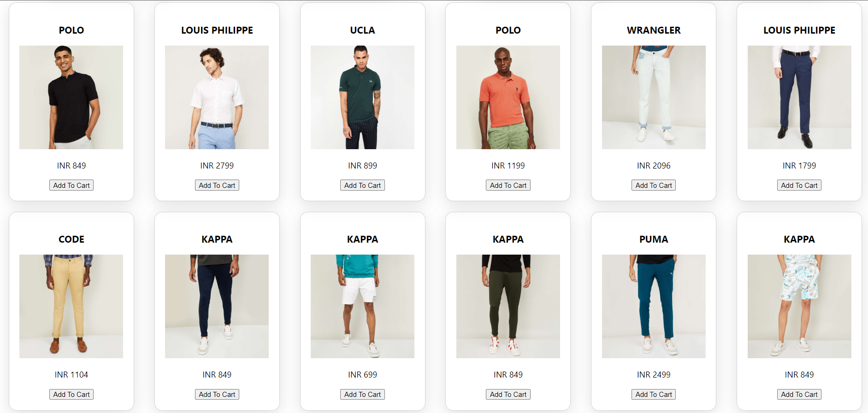Select the WRANGLER brand heading

pos(654,30)
